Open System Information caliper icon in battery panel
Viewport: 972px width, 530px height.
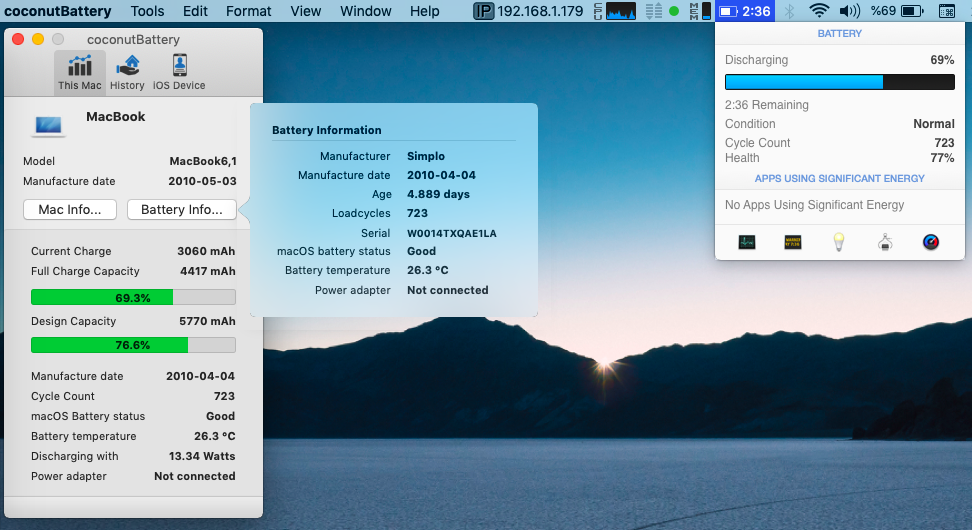(x=885, y=242)
